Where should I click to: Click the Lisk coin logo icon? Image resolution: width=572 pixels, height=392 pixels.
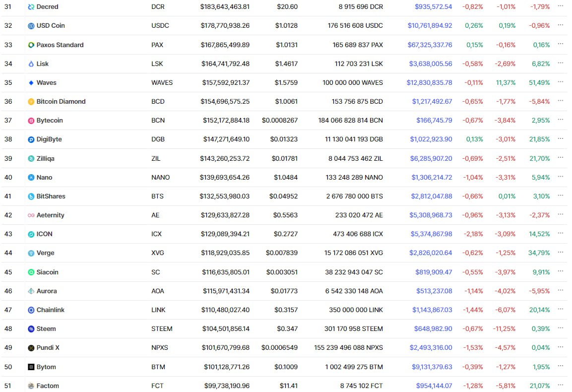[31, 64]
